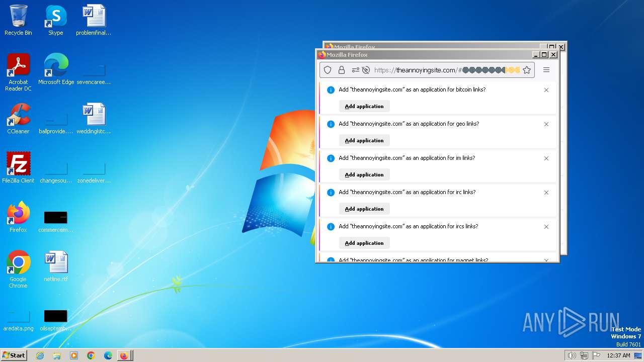Click the geo links notification text
The height and width of the screenshot is (362, 644).
click(409, 124)
